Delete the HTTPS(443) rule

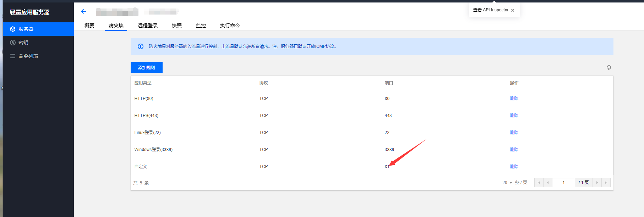[x=514, y=116]
